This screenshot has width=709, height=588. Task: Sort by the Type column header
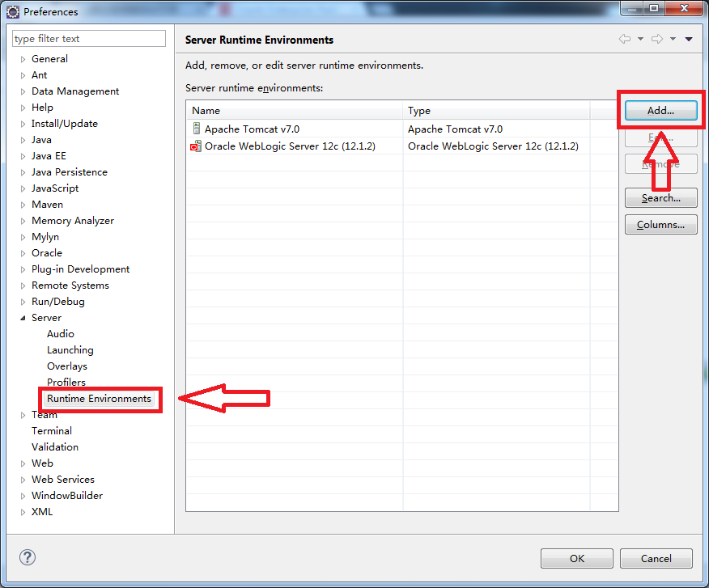tap(496, 110)
